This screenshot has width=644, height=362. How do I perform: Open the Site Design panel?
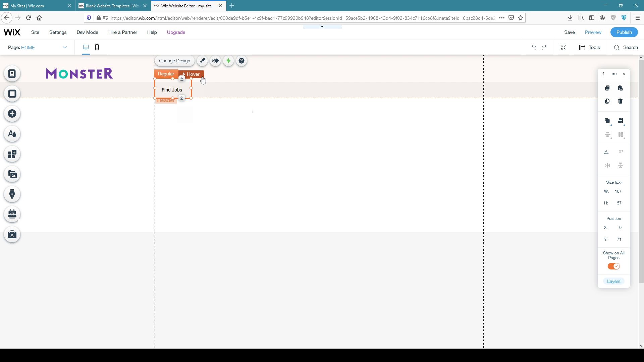pyautogui.click(x=12, y=134)
